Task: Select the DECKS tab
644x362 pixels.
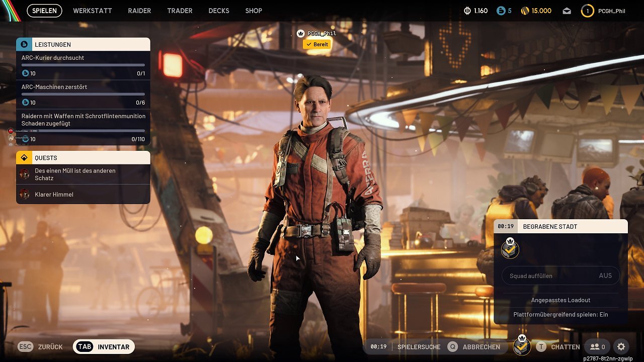Action: tap(219, 11)
